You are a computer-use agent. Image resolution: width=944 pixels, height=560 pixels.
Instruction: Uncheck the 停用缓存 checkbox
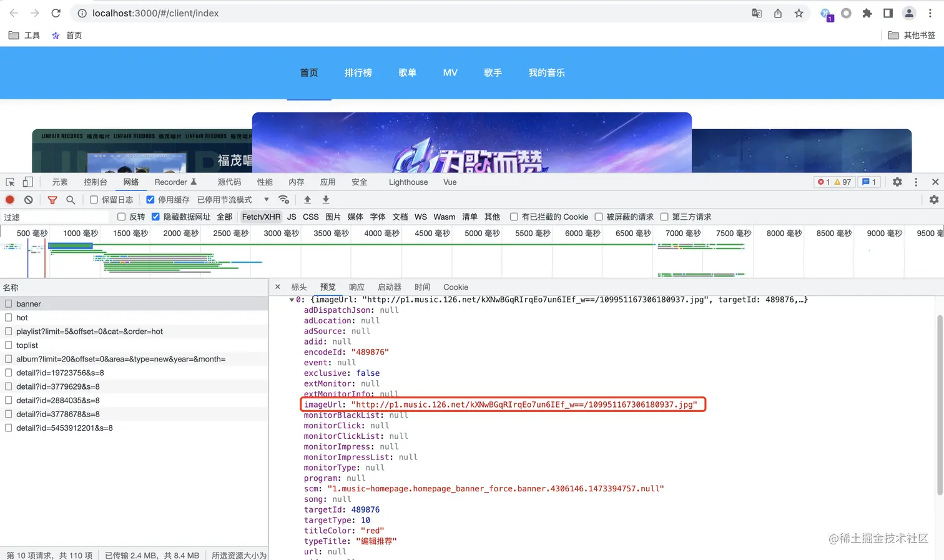pyautogui.click(x=150, y=200)
